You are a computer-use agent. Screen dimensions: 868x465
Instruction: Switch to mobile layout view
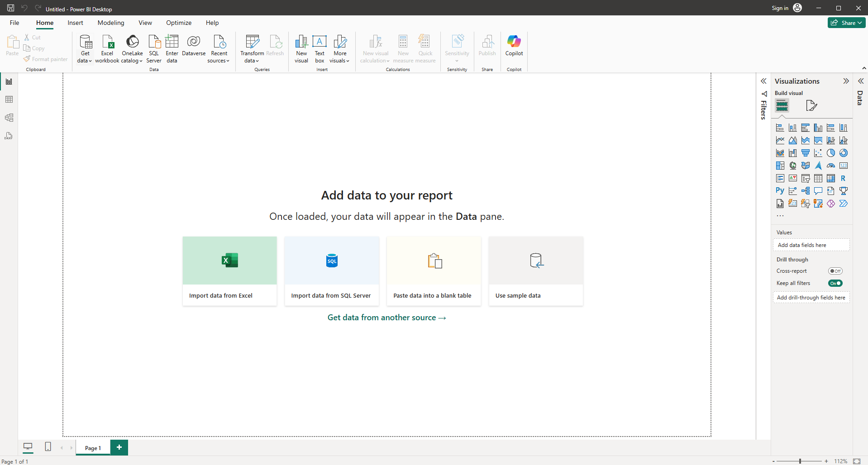click(x=48, y=447)
